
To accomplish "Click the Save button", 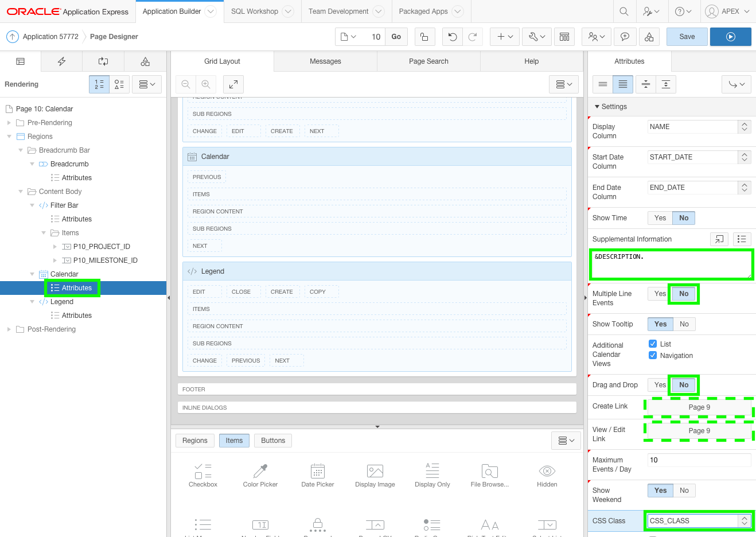I will (687, 37).
